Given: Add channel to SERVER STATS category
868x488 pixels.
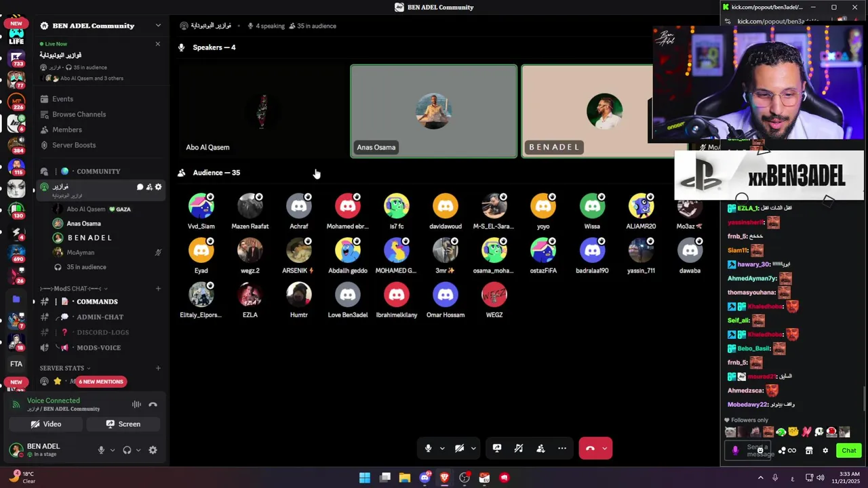Looking at the screenshot, I should click(x=158, y=368).
